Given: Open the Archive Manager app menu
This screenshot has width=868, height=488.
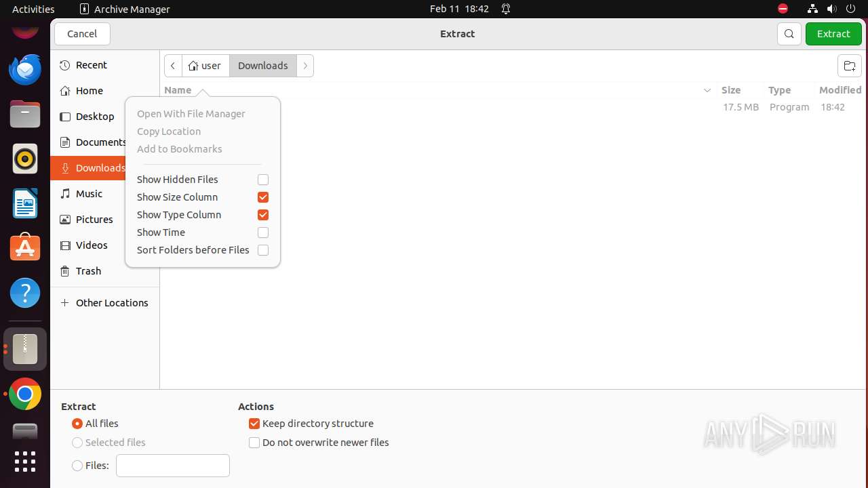Looking at the screenshot, I should [125, 9].
